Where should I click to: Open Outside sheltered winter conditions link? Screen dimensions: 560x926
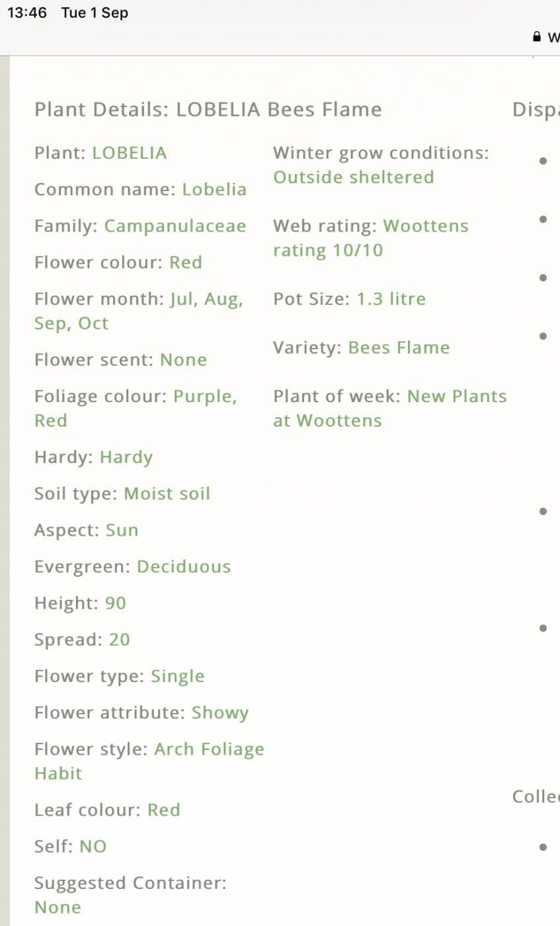(x=354, y=177)
